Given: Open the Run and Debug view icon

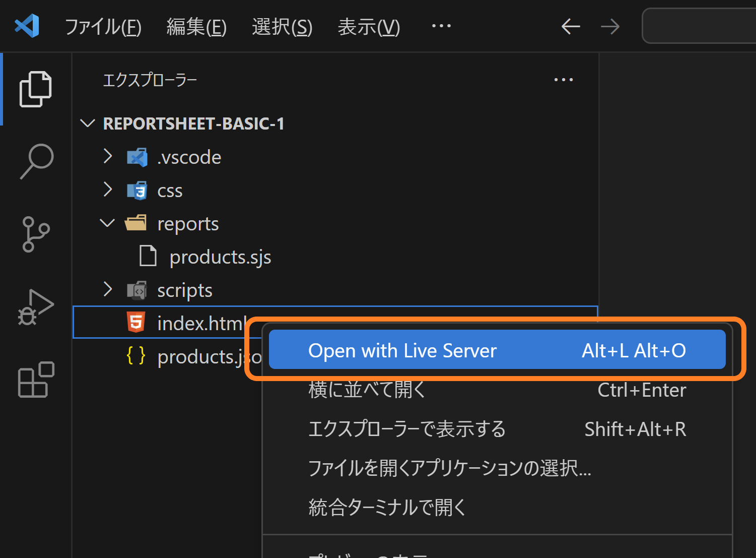Looking at the screenshot, I should click(36, 307).
